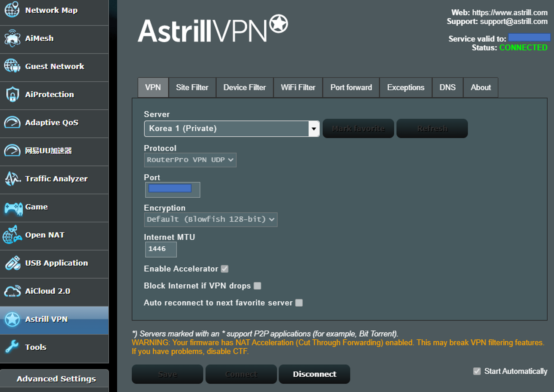This screenshot has height=392, width=554.
Task: Toggle the Enable Accelerator checkbox
Action: pos(225,269)
